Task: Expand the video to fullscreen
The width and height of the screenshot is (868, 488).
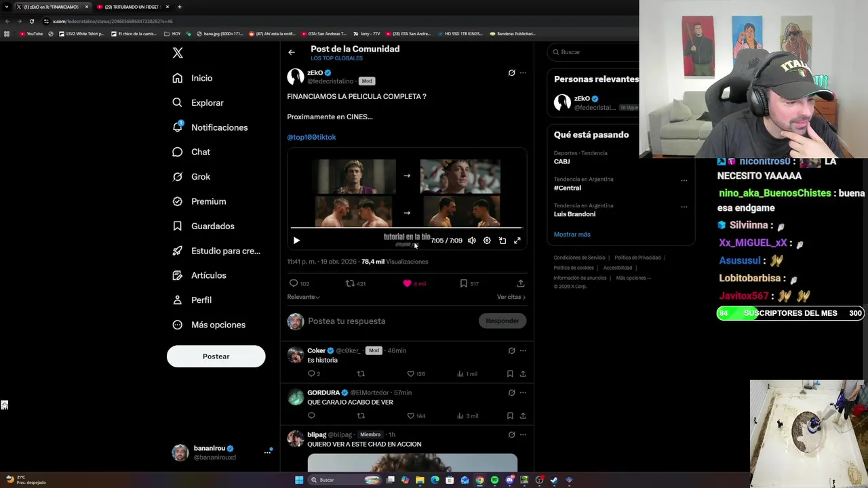Action: [x=517, y=241]
